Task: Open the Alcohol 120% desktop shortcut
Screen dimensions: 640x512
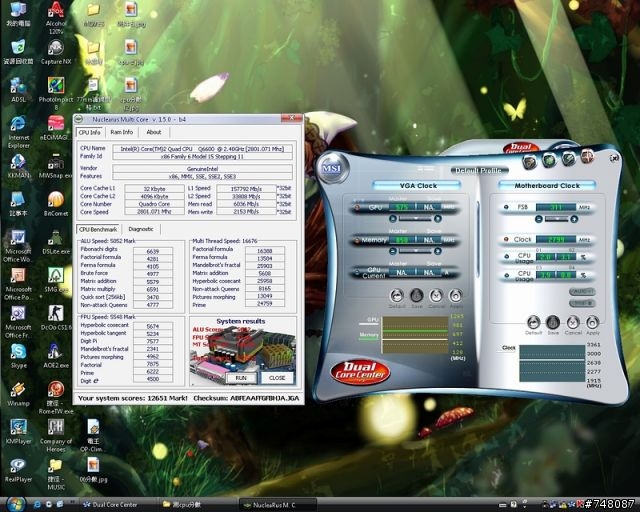Action: pyautogui.click(x=56, y=18)
